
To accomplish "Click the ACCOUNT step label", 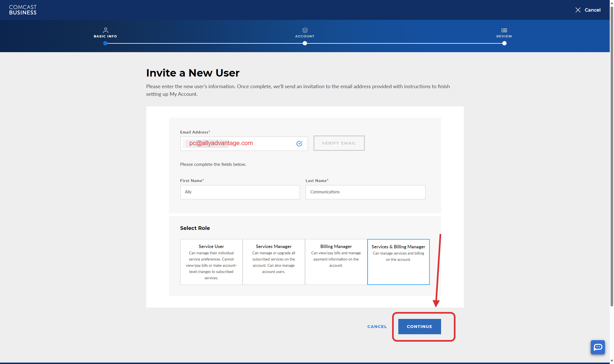I will pyautogui.click(x=305, y=36).
